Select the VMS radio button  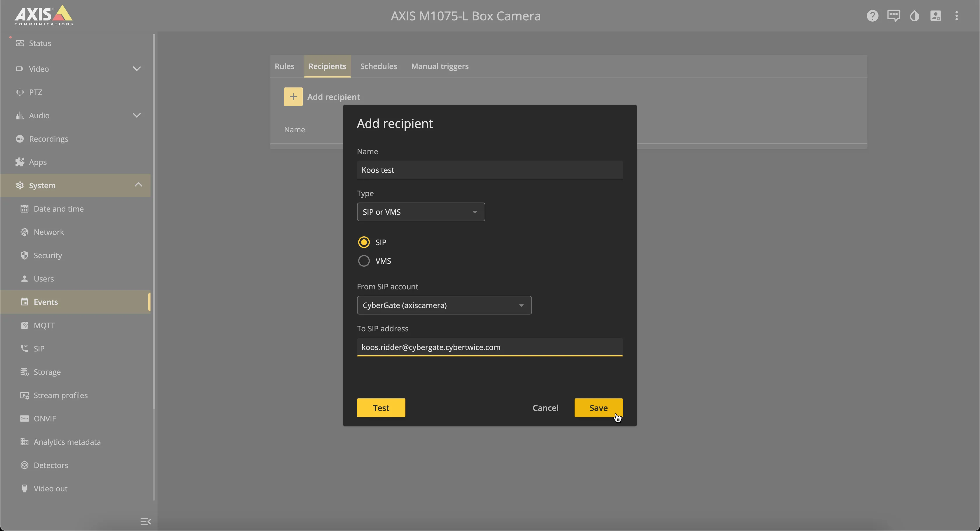(364, 261)
